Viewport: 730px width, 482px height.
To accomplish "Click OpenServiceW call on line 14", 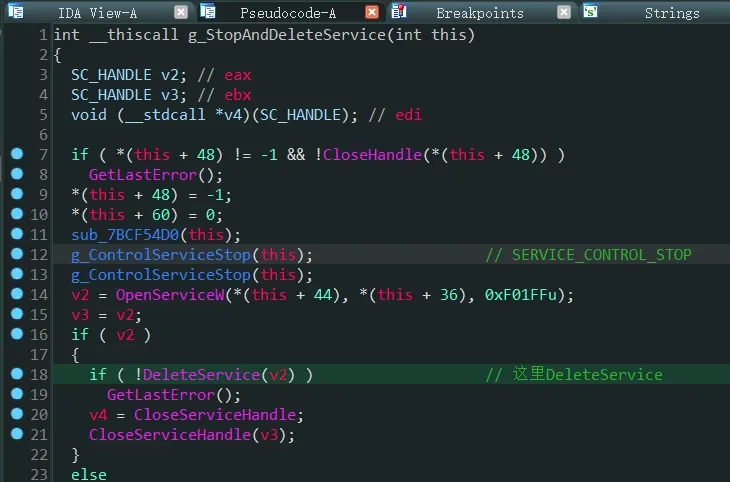I will pyautogui.click(x=170, y=295).
